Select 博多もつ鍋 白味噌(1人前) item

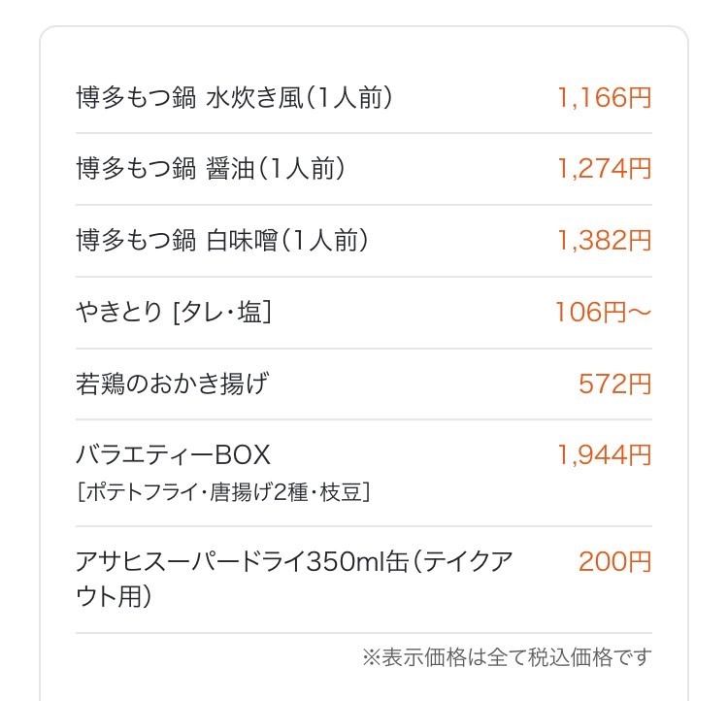[222, 241]
